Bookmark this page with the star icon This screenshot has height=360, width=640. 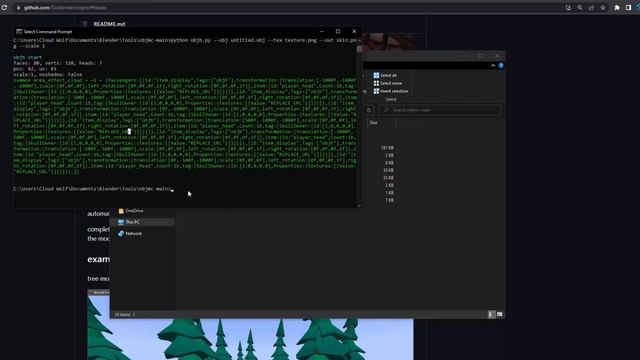(x=603, y=7)
